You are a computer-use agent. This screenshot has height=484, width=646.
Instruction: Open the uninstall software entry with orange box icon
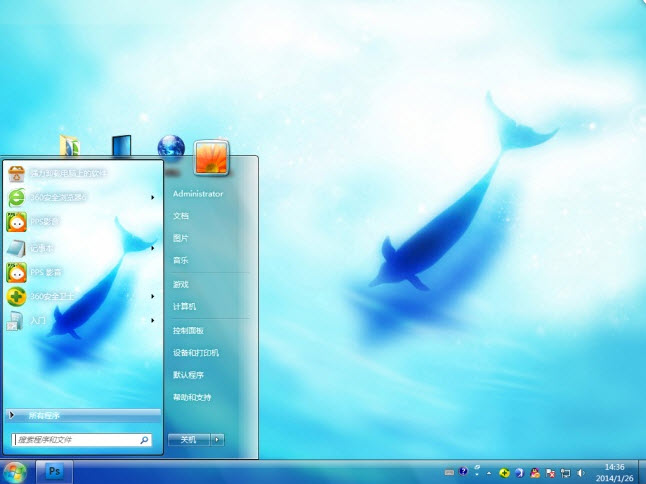tap(82, 173)
